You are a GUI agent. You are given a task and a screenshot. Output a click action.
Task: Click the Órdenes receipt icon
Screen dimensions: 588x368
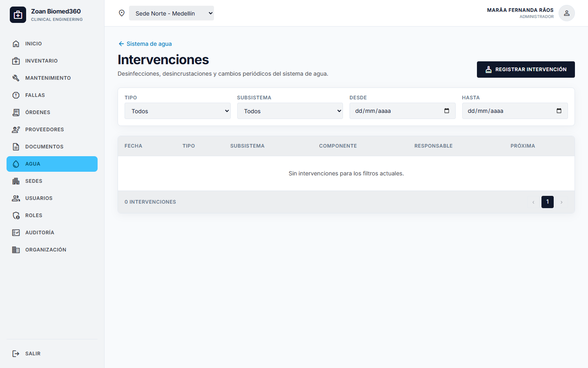pyautogui.click(x=16, y=112)
